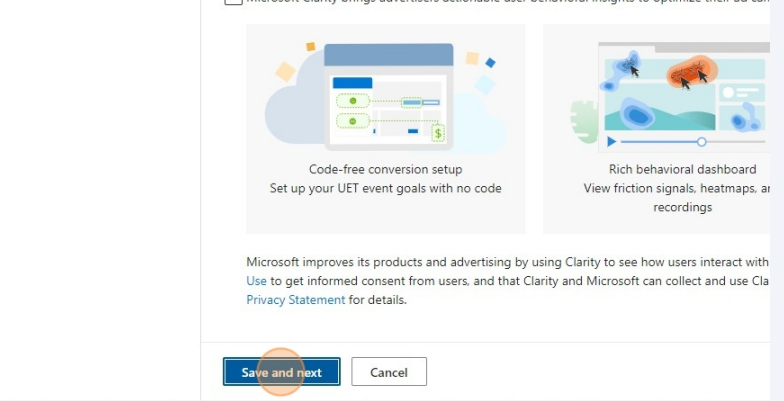Screen dimensions: 784x401
Task: Cancel the setup form
Action: [x=389, y=372]
